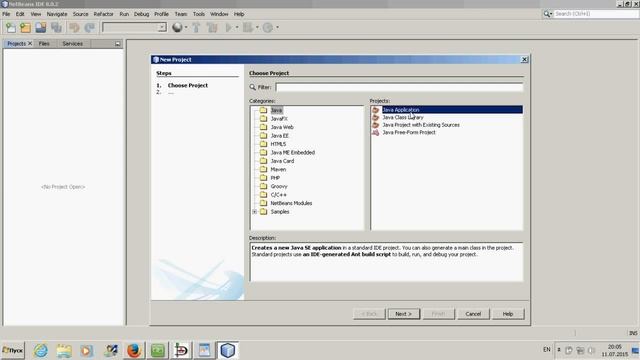Image resolution: width=640 pixels, height=360 pixels.
Task: Select the Java ME Embedded category
Action: (293, 153)
